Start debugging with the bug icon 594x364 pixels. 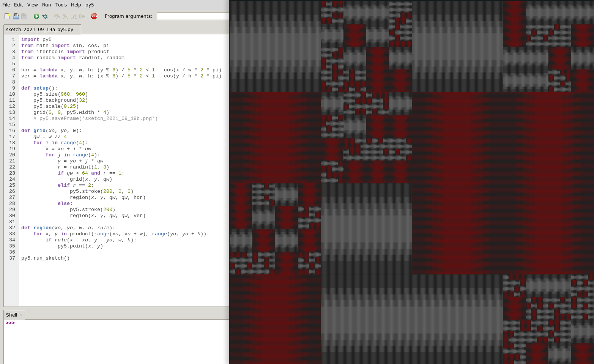(x=45, y=16)
